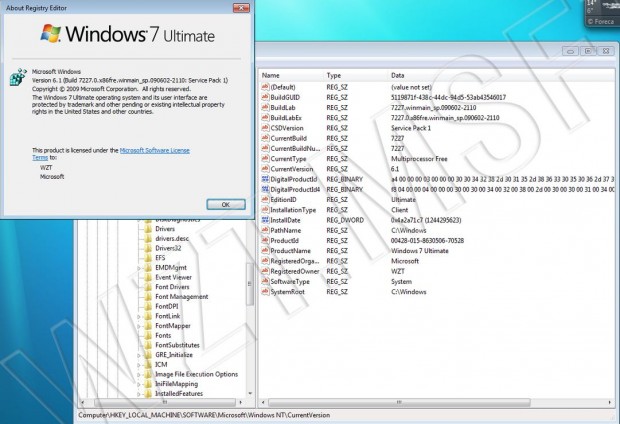Select the InstallationType value icon
Screen dimensions: 620x424
pyautogui.click(x=265, y=210)
